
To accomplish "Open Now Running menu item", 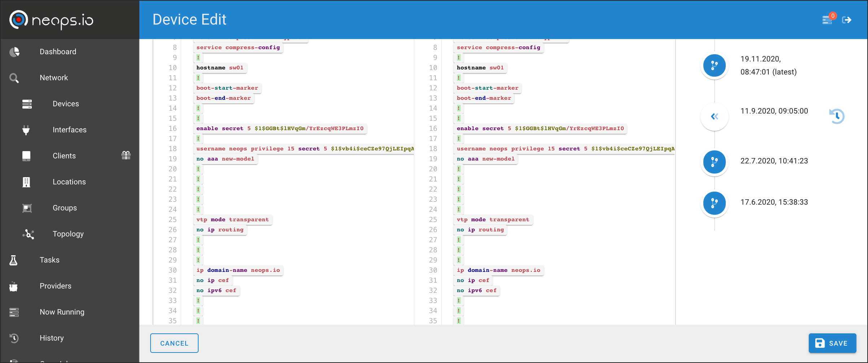I will 62,312.
